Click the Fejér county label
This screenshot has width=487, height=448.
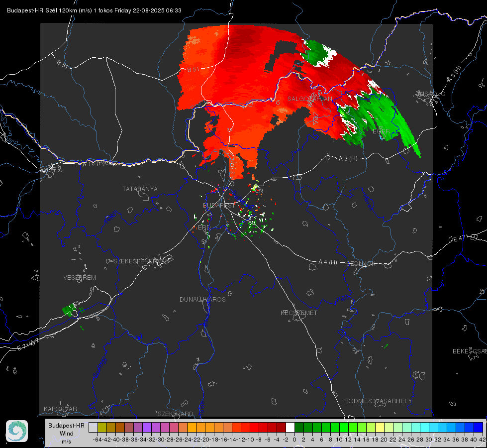(111, 218)
